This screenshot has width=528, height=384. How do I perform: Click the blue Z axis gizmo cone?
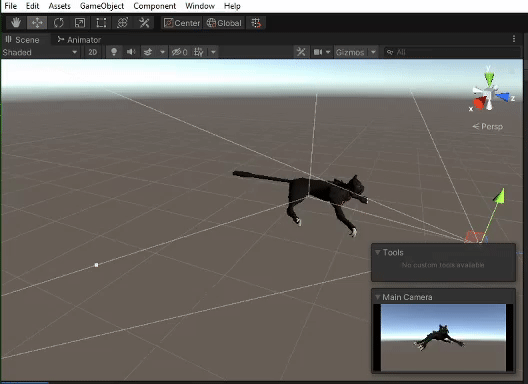503,97
